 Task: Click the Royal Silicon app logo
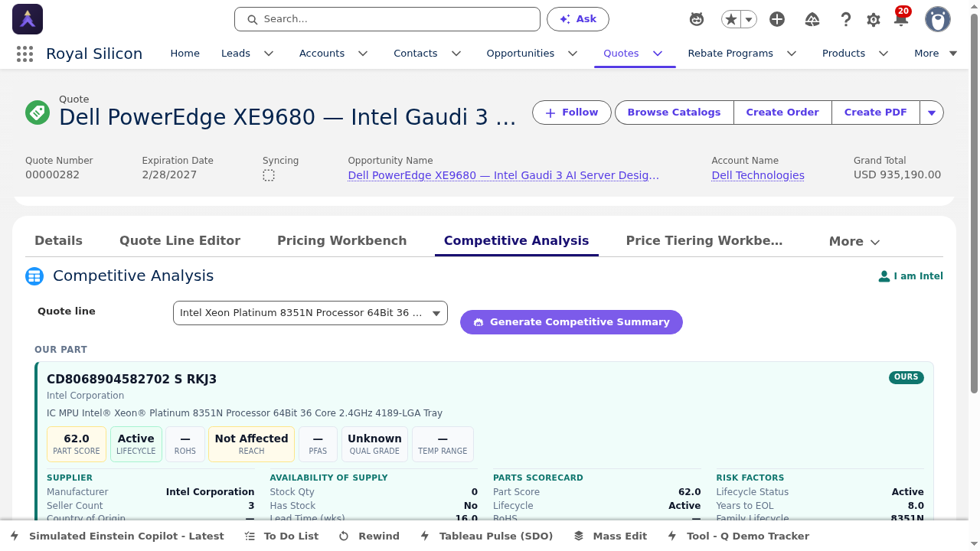pos(28,19)
